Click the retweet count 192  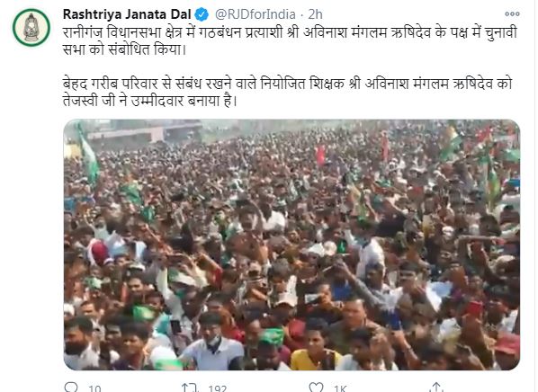click(218, 388)
